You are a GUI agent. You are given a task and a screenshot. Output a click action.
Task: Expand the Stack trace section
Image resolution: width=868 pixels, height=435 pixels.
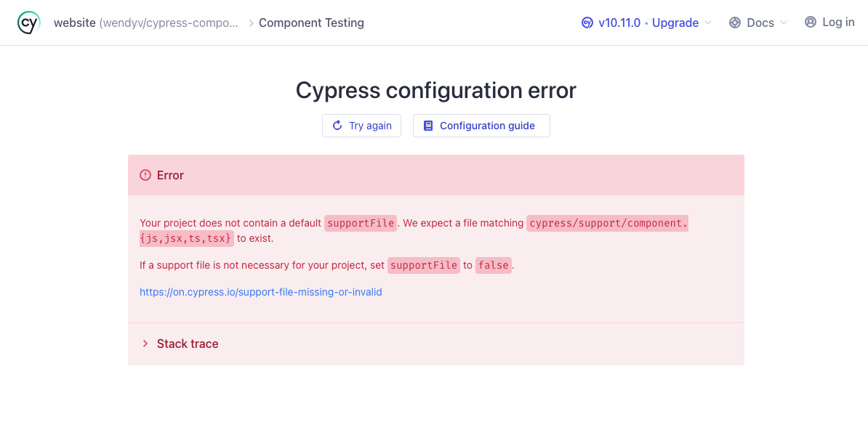436,343
